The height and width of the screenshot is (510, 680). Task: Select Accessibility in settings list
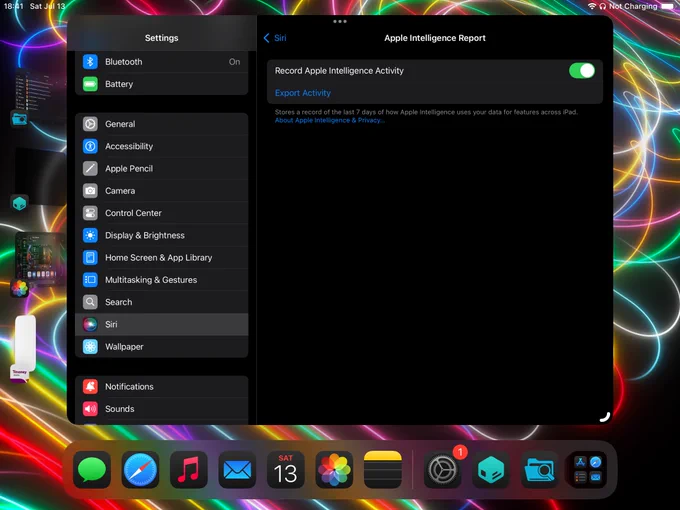(x=161, y=146)
